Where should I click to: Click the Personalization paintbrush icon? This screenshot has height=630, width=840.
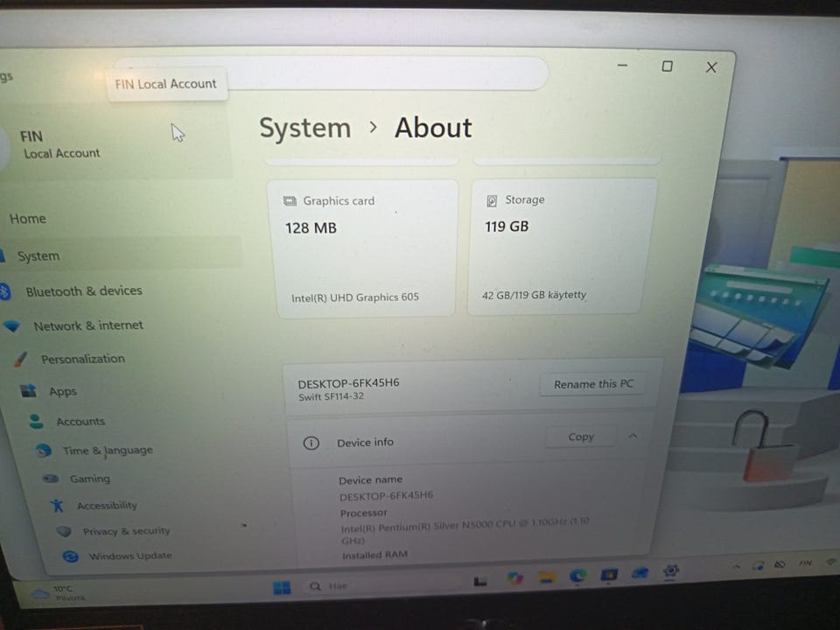pyautogui.click(x=21, y=359)
